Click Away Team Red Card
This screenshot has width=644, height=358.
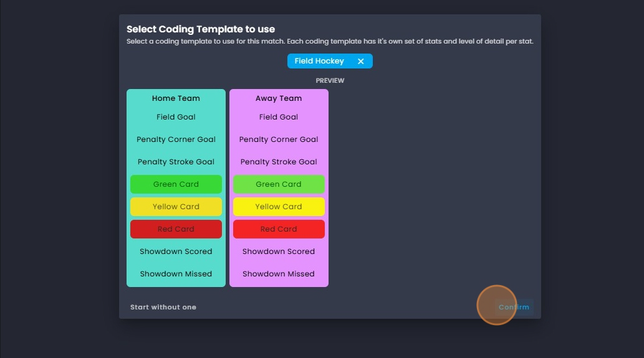[x=279, y=229]
